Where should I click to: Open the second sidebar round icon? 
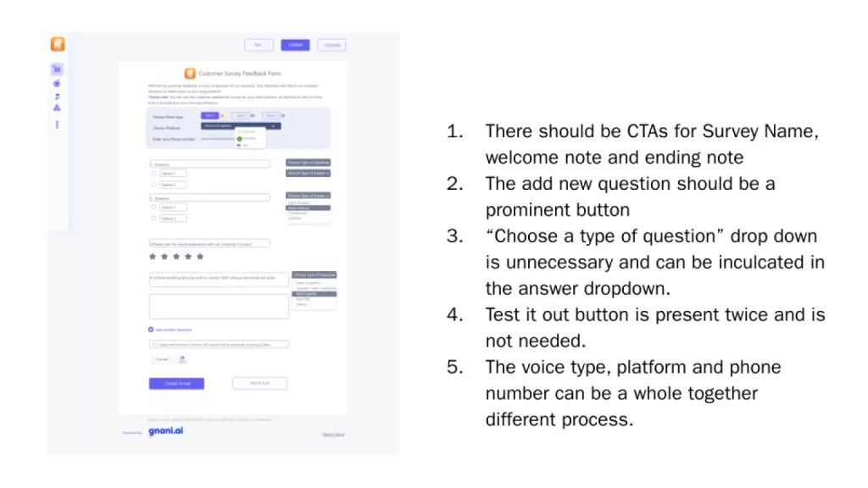tap(57, 84)
